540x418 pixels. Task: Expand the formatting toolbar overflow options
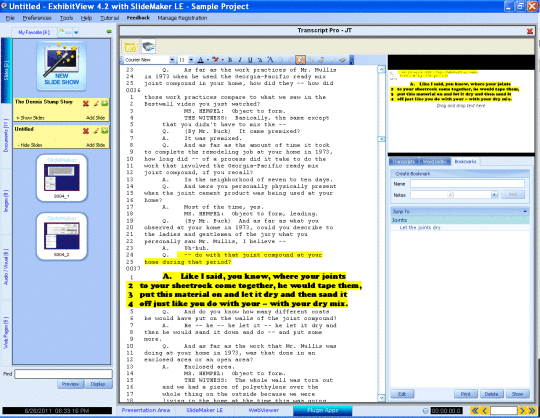[352, 60]
